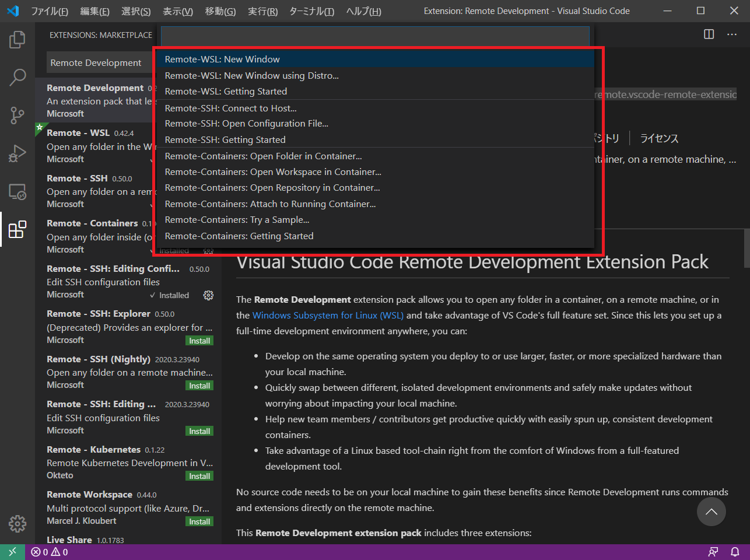Select Remote-Containers: Attach to Running Container...
Viewport: 750px width, 560px height.
(x=374, y=204)
